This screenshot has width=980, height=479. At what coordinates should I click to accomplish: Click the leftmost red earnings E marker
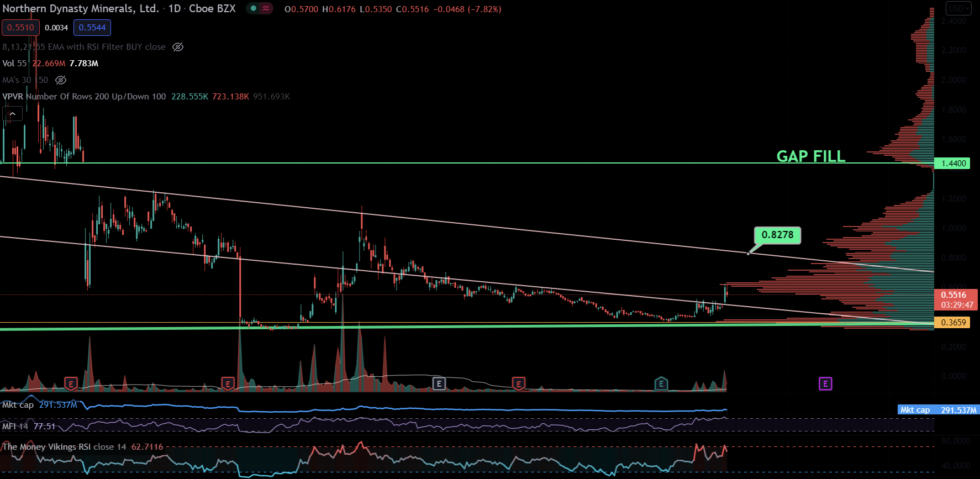[x=71, y=384]
